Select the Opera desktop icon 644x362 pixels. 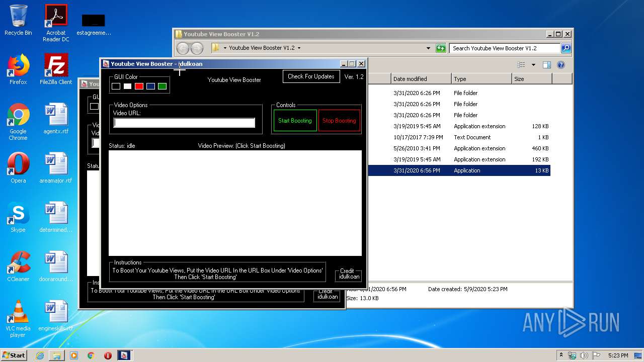pos(18,168)
